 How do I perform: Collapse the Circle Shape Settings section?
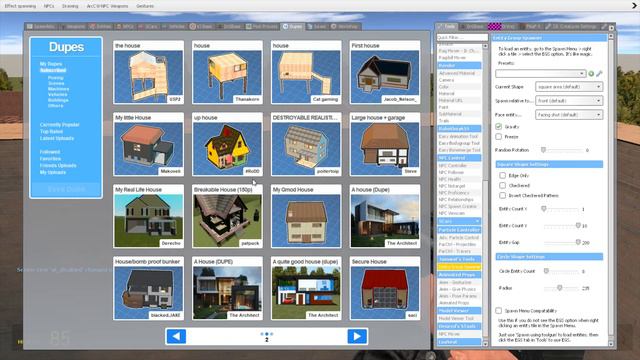coord(549,257)
